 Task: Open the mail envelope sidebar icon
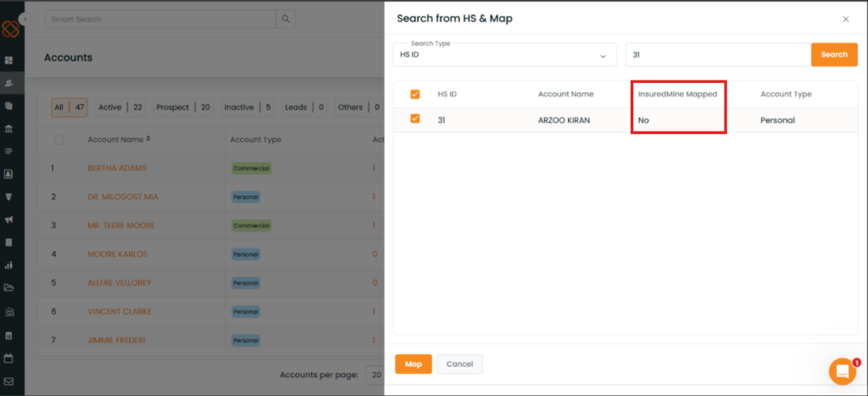pos(8,381)
